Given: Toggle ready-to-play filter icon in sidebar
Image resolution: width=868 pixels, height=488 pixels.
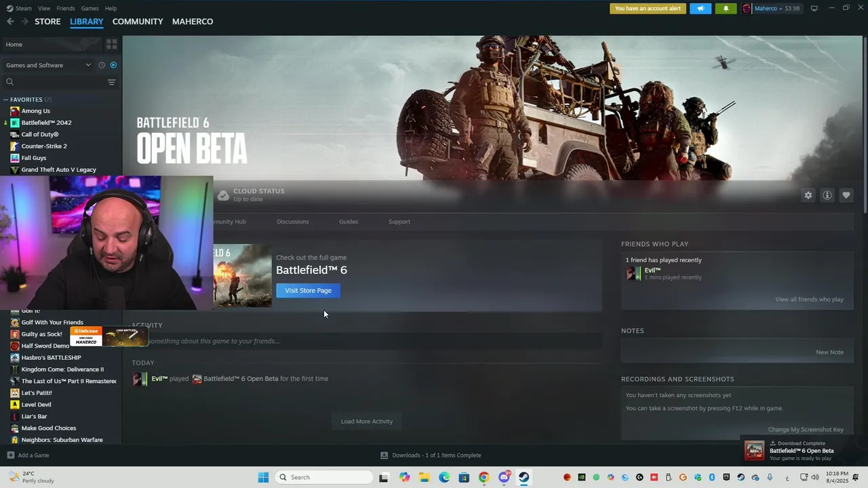Looking at the screenshot, I should point(113,65).
